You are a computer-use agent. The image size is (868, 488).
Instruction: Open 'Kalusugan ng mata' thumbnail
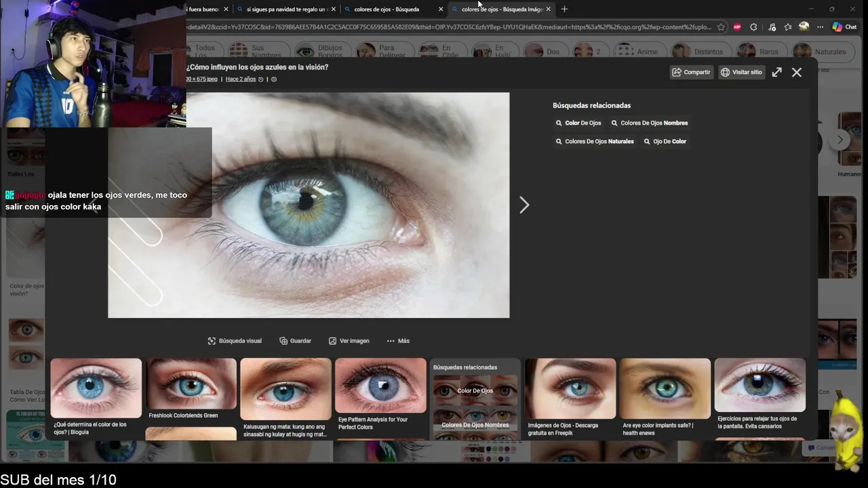[285, 389]
